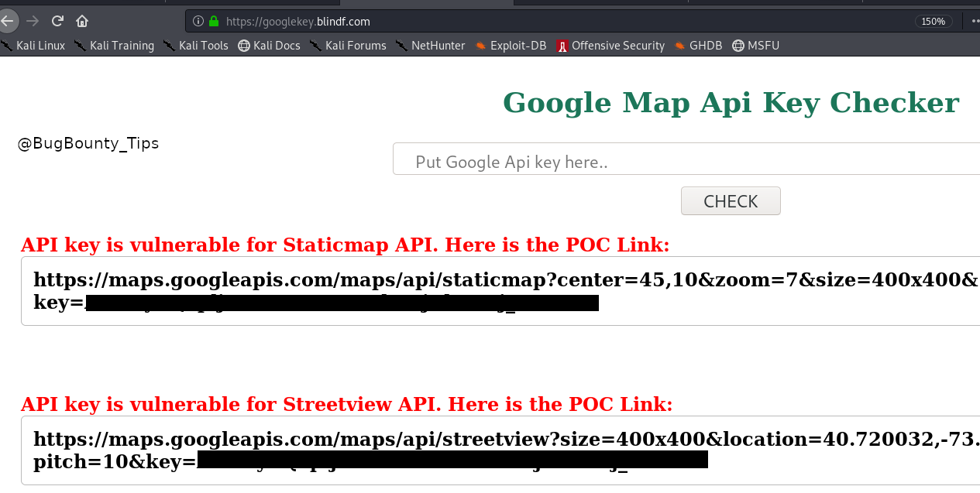Open the Kali Docs bookmark
The image size is (980, 493).
(x=269, y=46)
